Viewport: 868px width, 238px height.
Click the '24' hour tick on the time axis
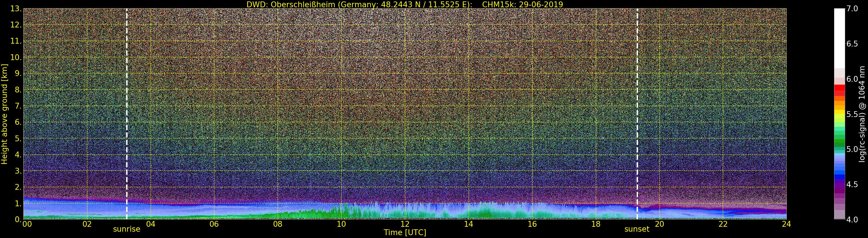tap(786, 224)
